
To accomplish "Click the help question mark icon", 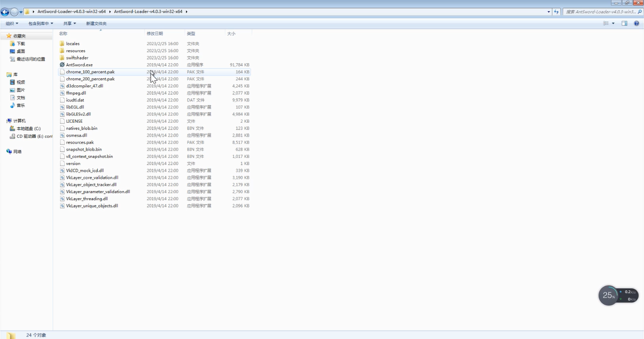I will (x=636, y=23).
